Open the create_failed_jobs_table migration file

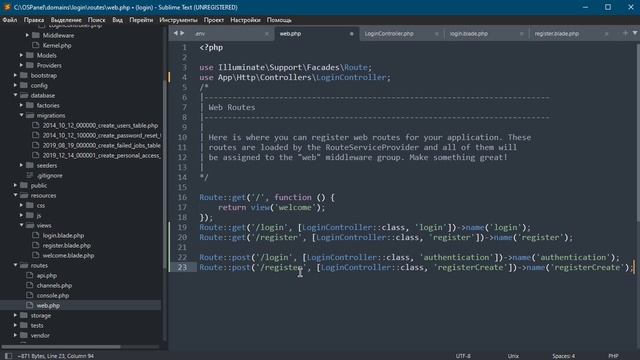tap(102, 145)
